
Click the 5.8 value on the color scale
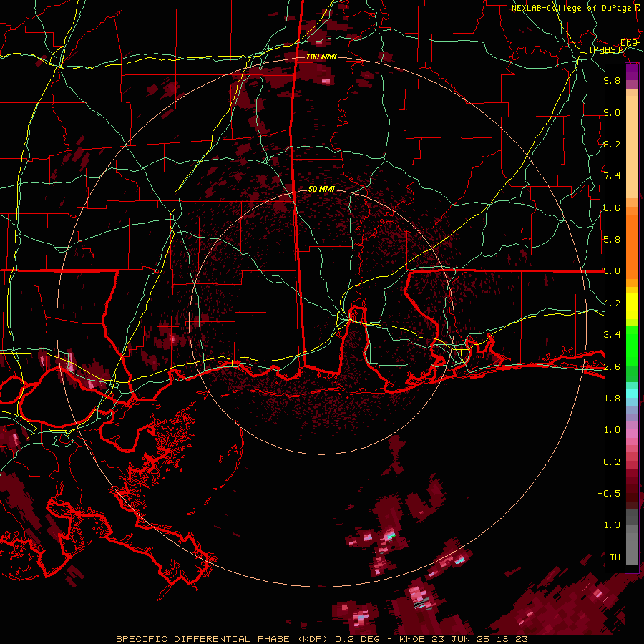point(612,240)
